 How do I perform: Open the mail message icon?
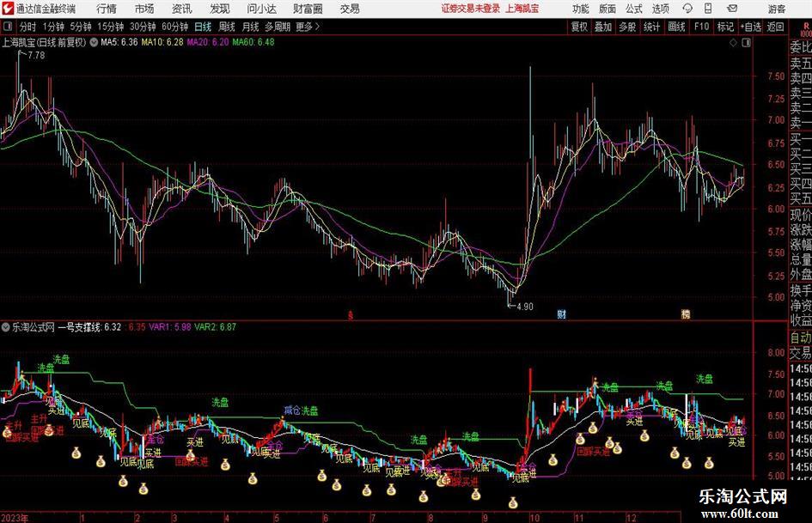(732, 9)
